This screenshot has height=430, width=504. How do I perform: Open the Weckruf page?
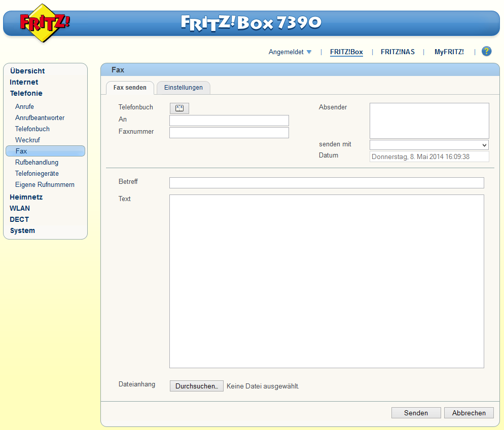click(x=28, y=140)
